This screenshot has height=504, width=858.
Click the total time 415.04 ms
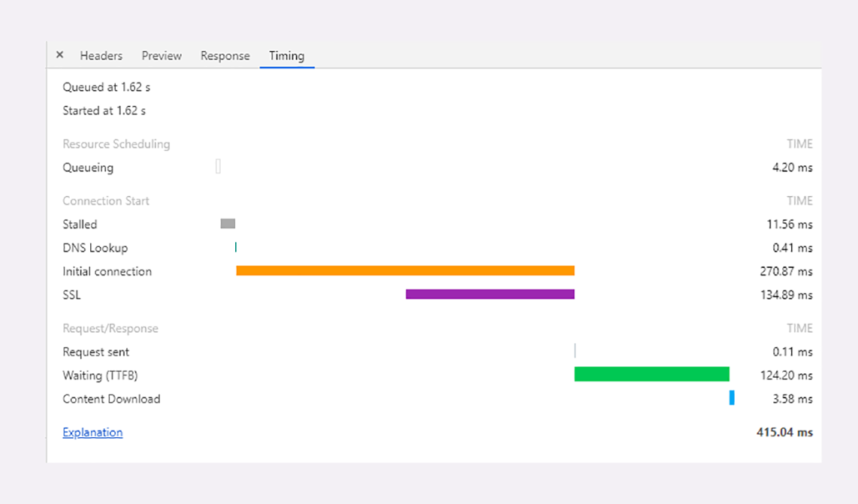pyautogui.click(x=784, y=433)
